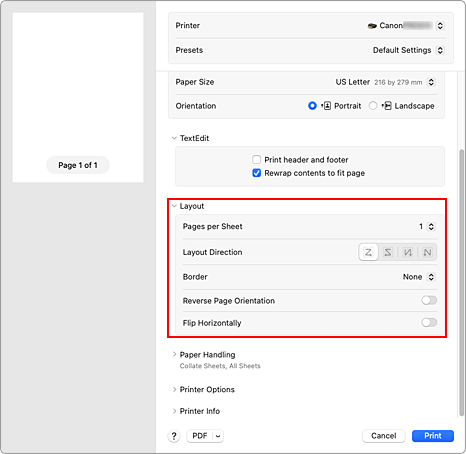Click the portrait orientation page icon
Screen dimensions: 466x454
click(x=327, y=106)
